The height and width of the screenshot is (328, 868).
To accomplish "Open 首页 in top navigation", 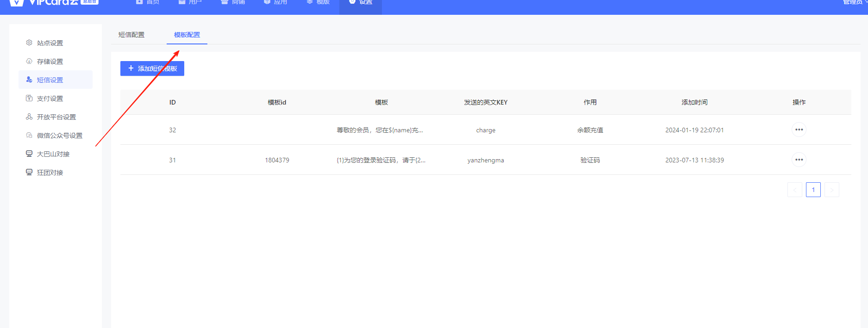I will tap(148, 2).
